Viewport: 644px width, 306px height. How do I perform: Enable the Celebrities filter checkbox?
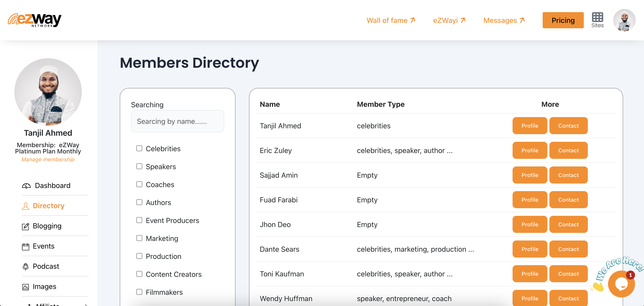139,149
